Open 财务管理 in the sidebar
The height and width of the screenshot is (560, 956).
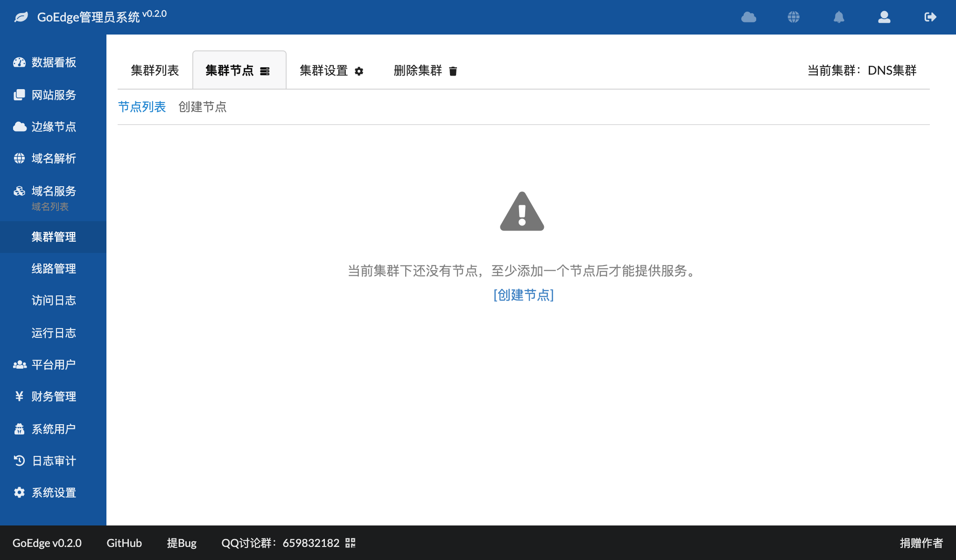(53, 396)
